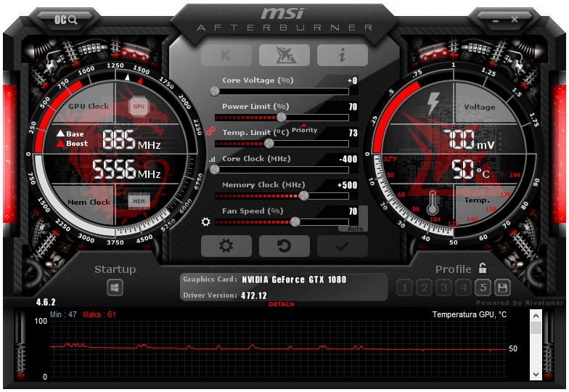
Task: Click the Core Clock slider handle
Action: 215,170
